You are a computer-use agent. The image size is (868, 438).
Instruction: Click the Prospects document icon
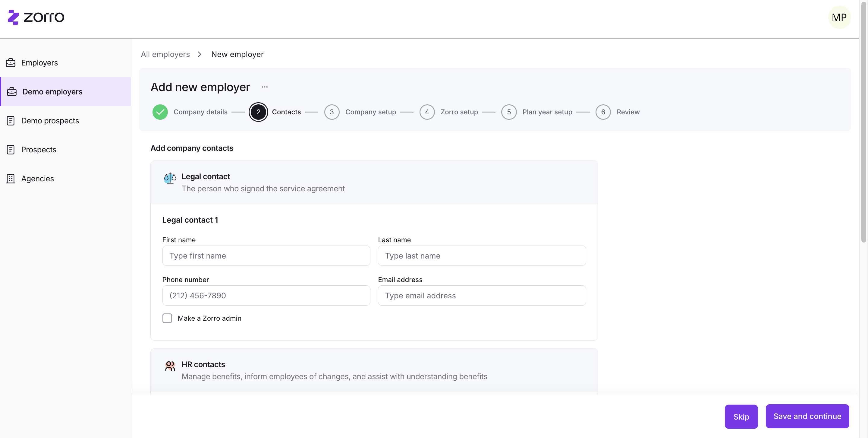pyautogui.click(x=11, y=150)
